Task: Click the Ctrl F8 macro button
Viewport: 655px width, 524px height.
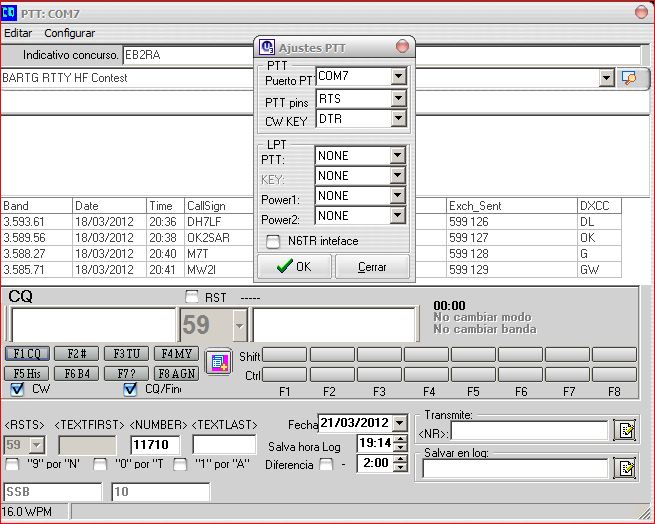Action: click(x=614, y=375)
